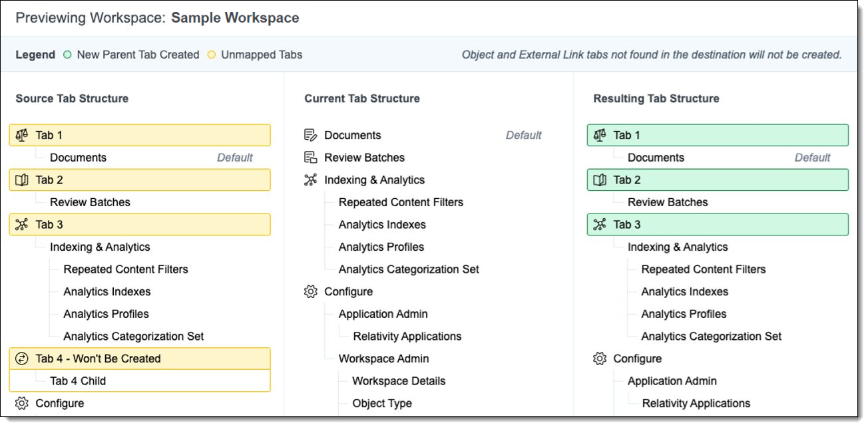
Task: Select Application Admin in Current Tab Structure
Action: [x=383, y=314]
